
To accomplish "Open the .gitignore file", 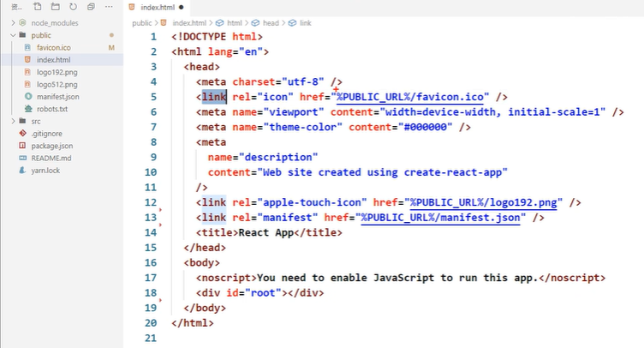I will pyautogui.click(x=46, y=134).
